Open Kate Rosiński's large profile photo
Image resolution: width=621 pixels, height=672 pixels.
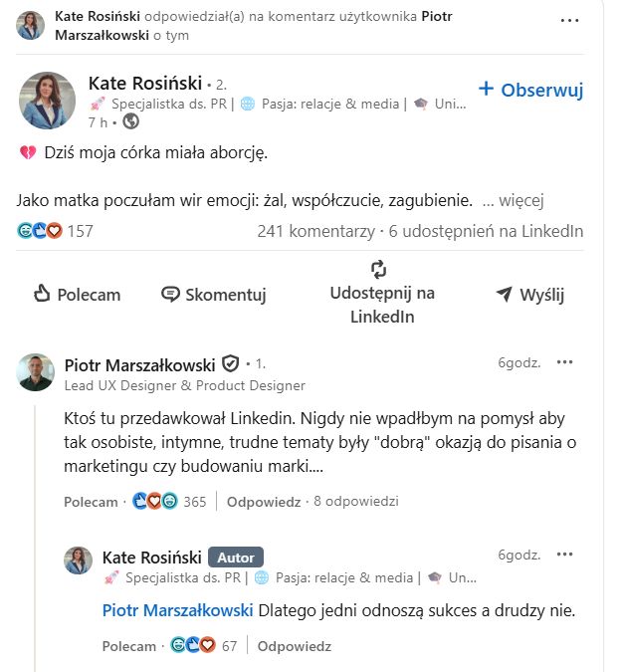(47, 101)
